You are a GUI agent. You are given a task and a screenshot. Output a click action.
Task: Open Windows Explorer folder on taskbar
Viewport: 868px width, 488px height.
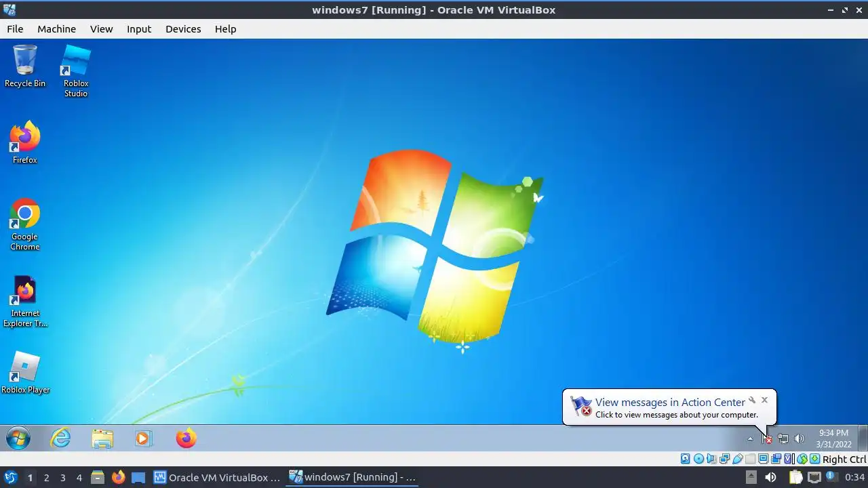click(102, 439)
